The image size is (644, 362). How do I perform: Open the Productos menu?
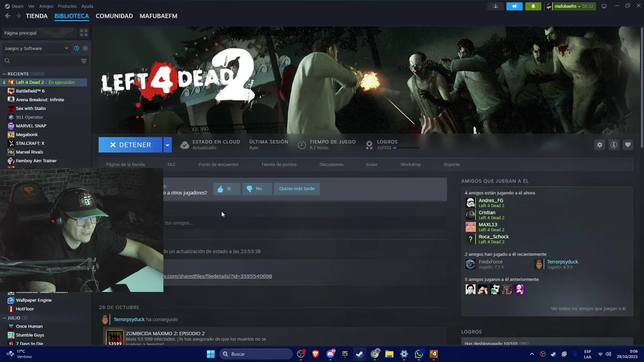pyautogui.click(x=67, y=6)
